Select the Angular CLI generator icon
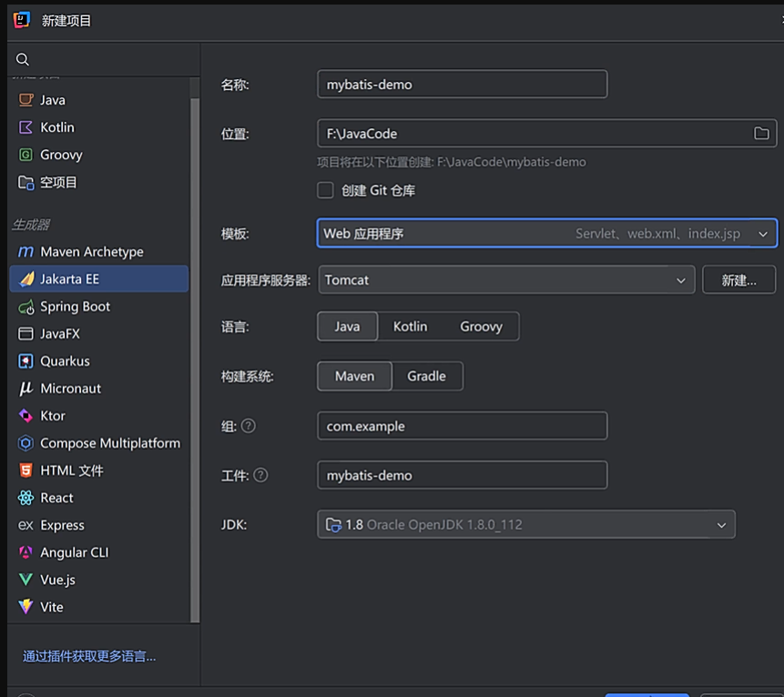 pos(25,552)
